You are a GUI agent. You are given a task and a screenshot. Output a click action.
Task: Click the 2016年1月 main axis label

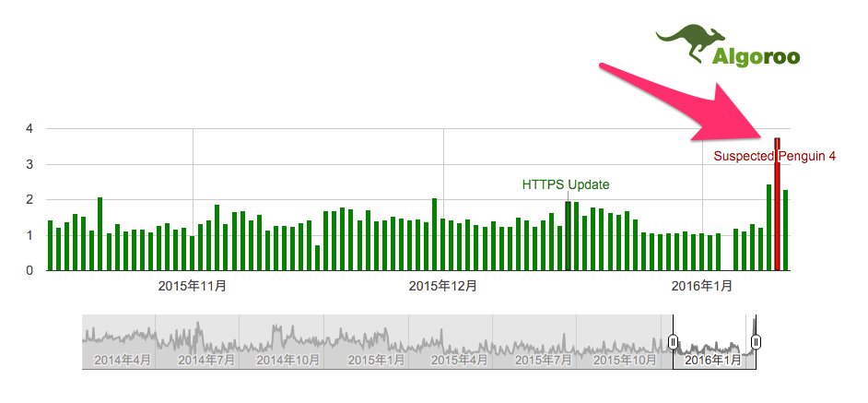point(702,286)
